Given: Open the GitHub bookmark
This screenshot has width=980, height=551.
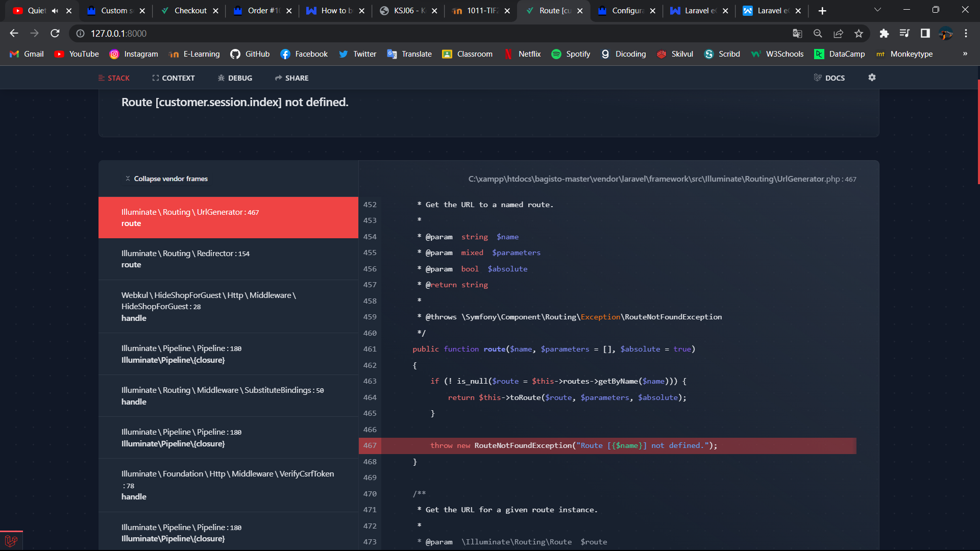Looking at the screenshot, I should pos(250,54).
